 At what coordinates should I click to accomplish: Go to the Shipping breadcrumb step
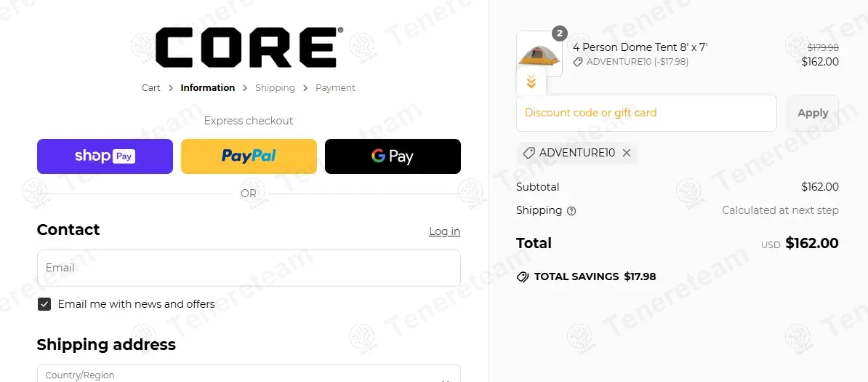pos(275,87)
